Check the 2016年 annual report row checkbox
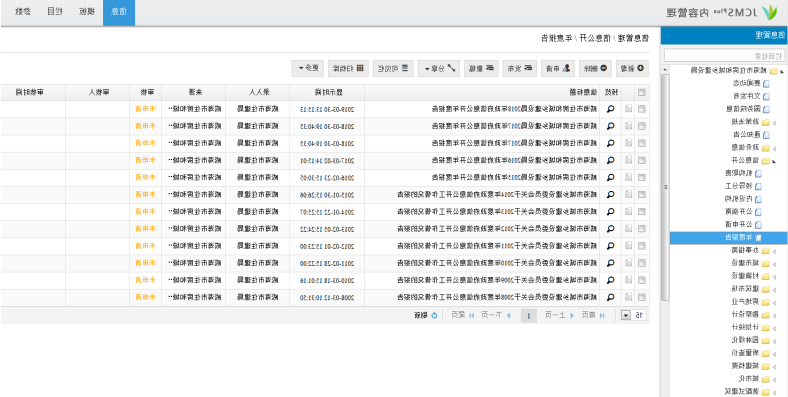 642,160
